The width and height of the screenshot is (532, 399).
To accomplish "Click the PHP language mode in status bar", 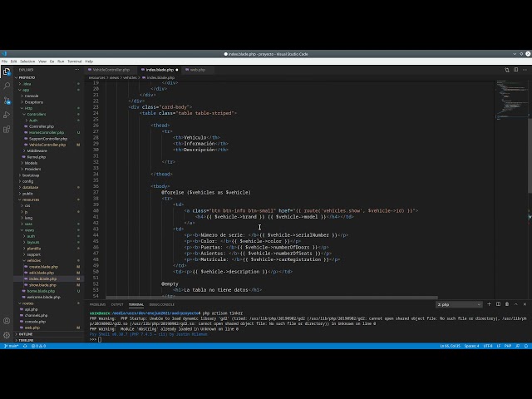I will coord(506,345).
